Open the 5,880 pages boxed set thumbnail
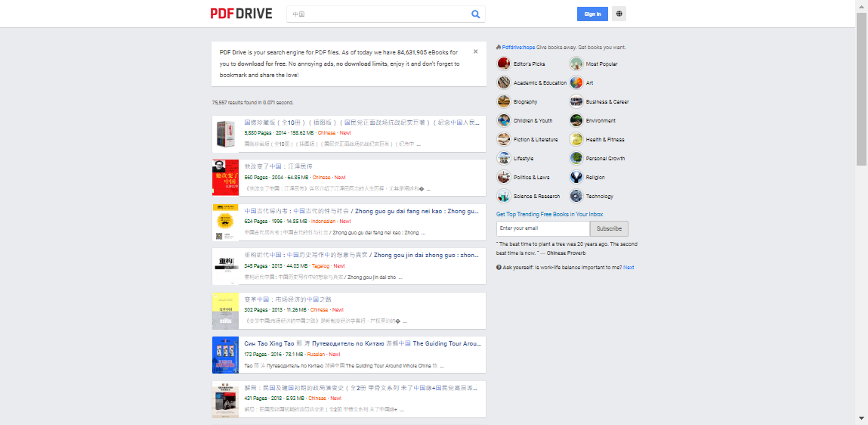The width and height of the screenshot is (868, 425). point(225,134)
